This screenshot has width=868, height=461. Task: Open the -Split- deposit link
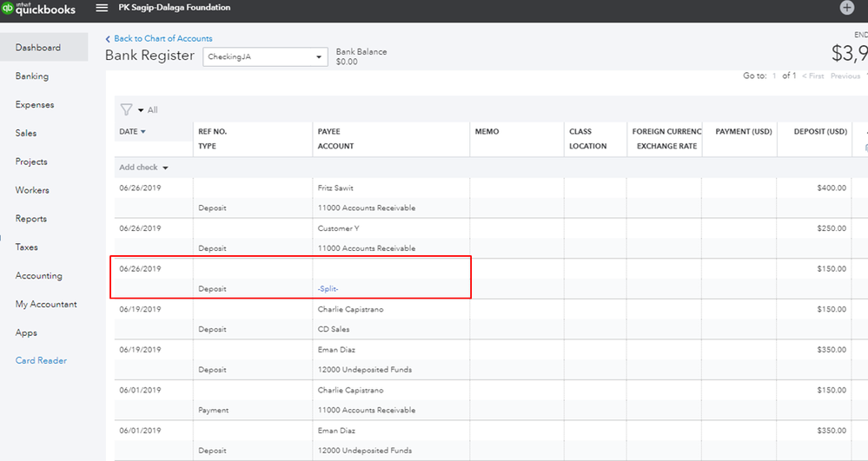point(328,289)
